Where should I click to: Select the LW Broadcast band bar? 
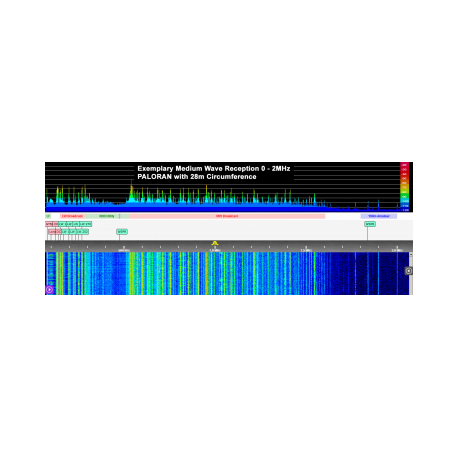[72, 216]
